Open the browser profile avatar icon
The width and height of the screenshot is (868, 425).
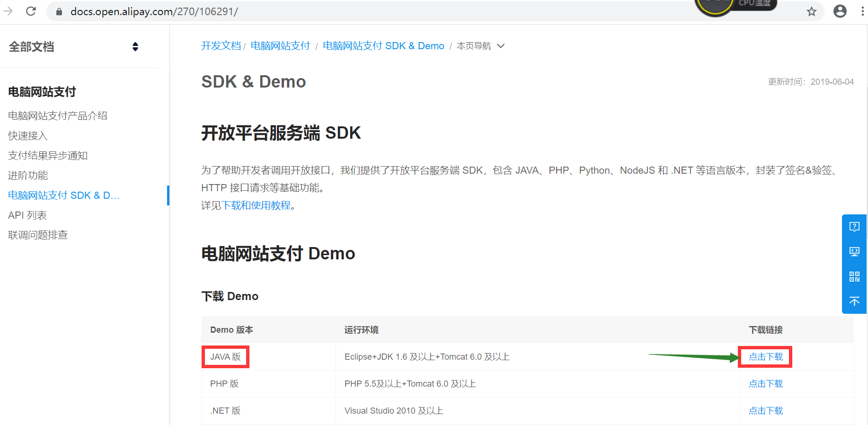(x=840, y=11)
